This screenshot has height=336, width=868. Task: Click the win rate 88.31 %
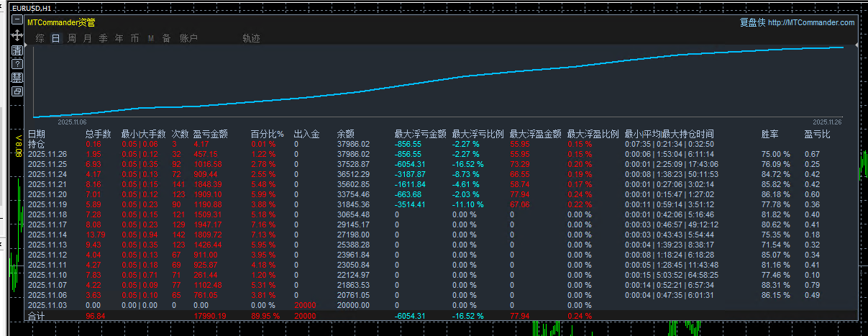(x=775, y=285)
